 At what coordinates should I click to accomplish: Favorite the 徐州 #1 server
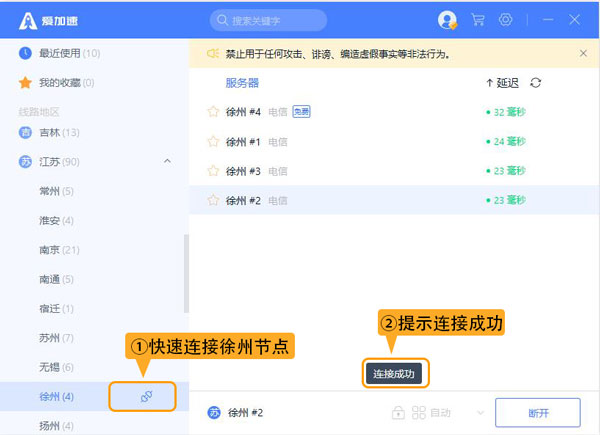(x=213, y=142)
